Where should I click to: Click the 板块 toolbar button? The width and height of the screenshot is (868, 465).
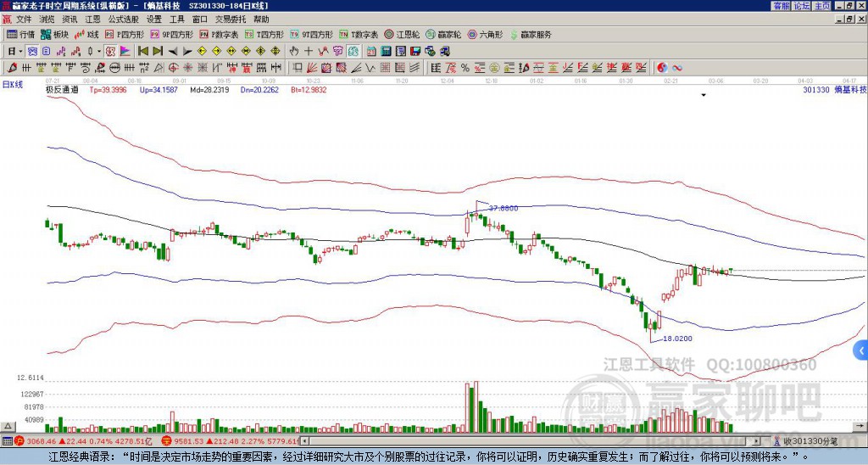[x=54, y=34]
